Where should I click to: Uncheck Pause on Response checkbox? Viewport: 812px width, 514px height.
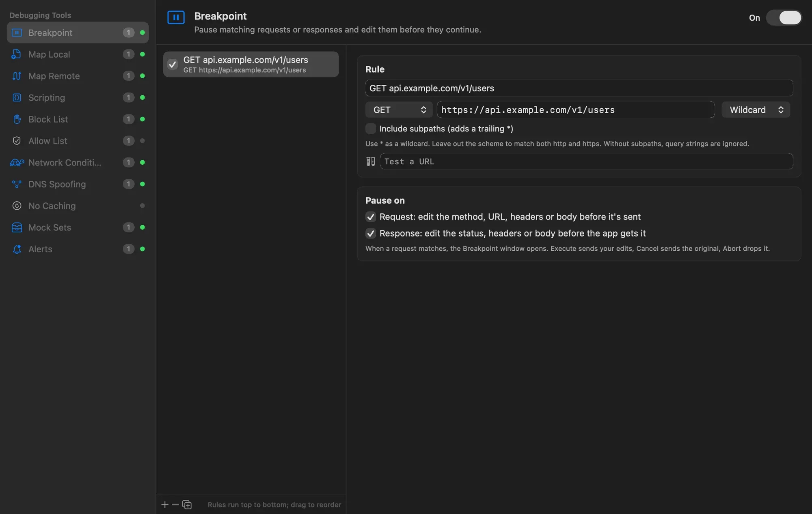point(371,233)
